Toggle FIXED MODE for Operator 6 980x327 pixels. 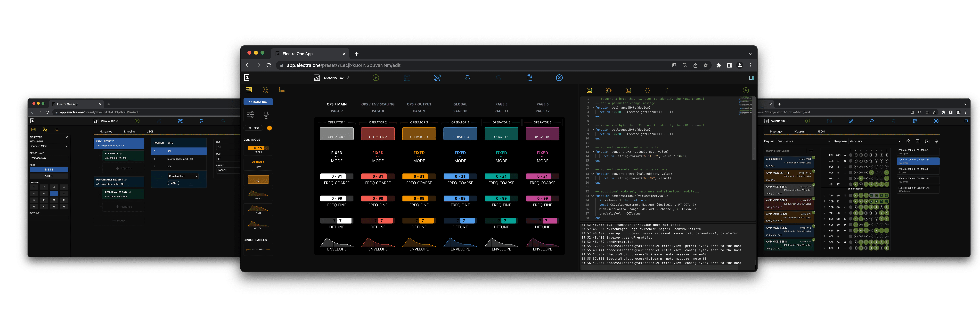pyautogui.click(x=542, y=157)
